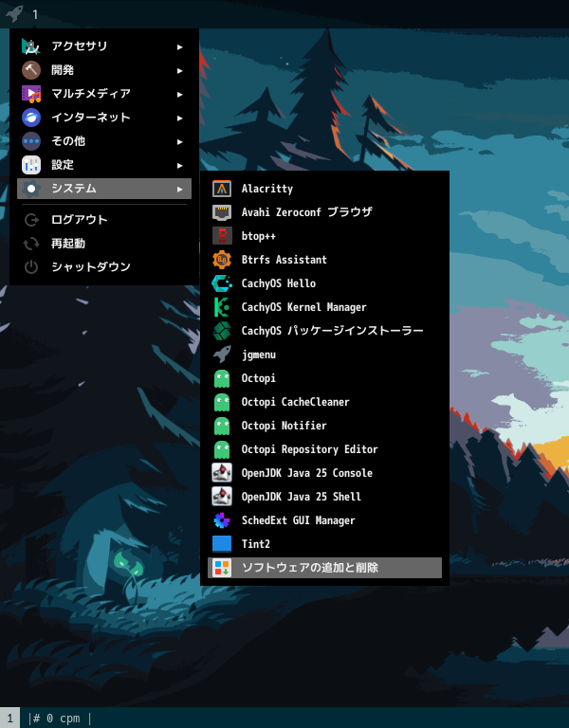Click the Avahi Zeroconf network icon
The height and width of the screenshot is (728, 569).
(x=222, y=212)
